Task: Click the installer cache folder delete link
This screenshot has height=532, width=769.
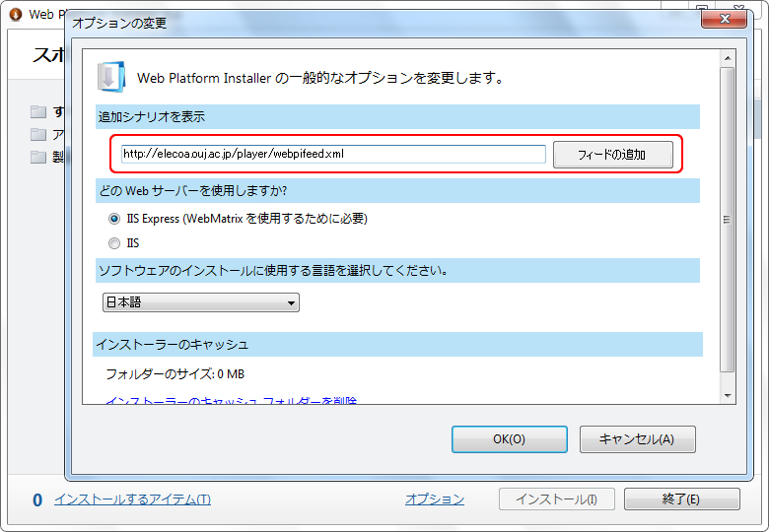Action: 231,401
